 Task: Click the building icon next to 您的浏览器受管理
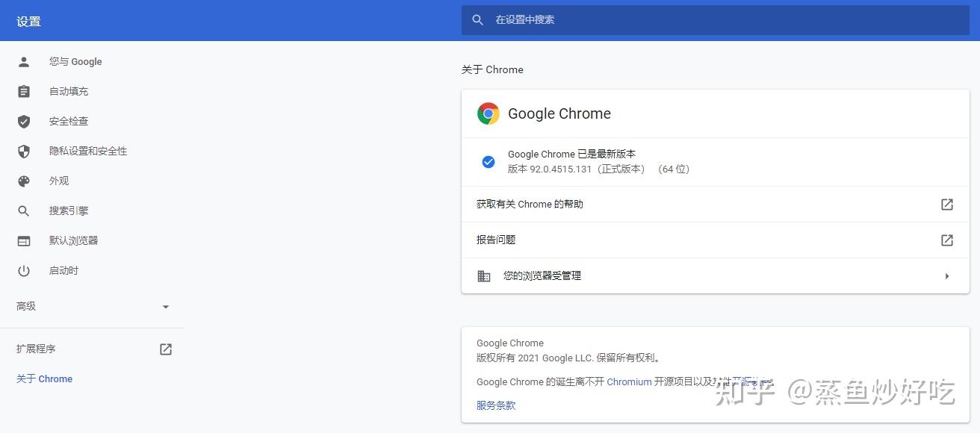point(483,275)
